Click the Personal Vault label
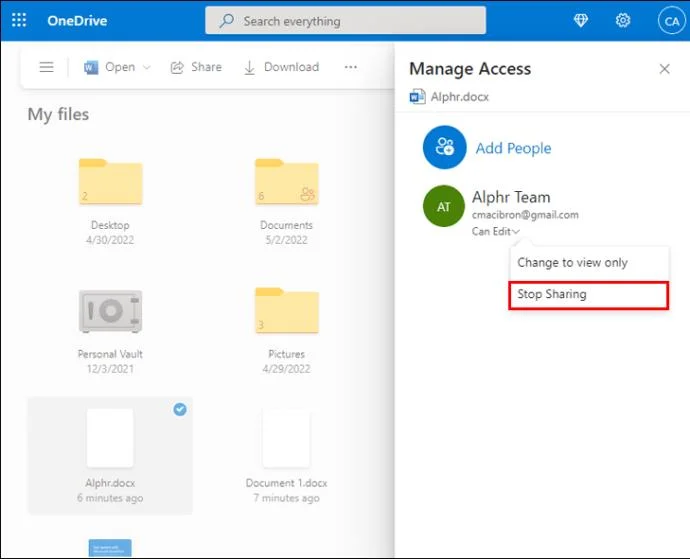 coord(110,354)
